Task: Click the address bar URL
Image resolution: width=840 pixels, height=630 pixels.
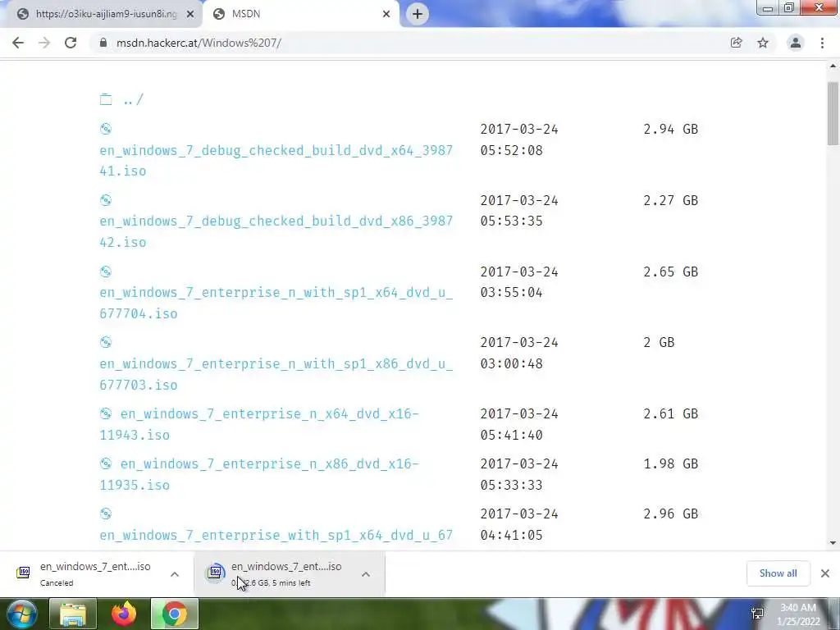Action: click(199, 43)
